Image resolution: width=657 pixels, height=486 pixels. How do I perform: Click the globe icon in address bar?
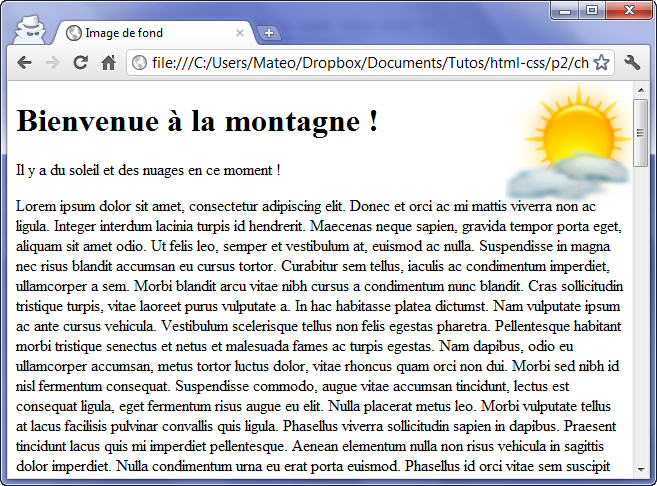click(x=140, y=63)
